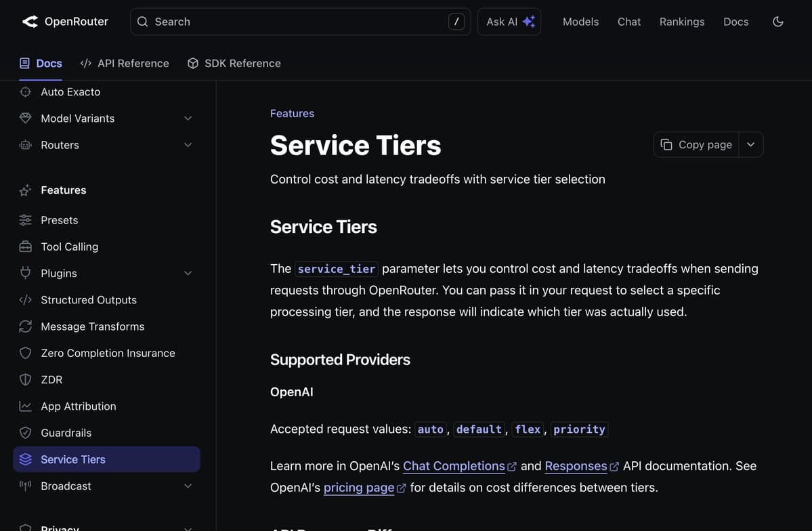The image size is (812, 531).
Task: Switch to the API Reference tab
Action: point(125,63)
